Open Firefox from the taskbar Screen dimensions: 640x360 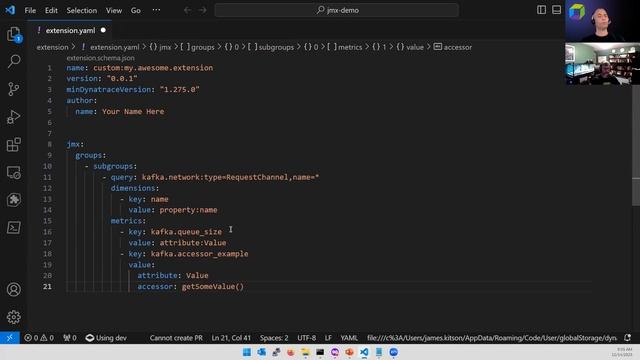pyautogui.click(x=291, y=352)
